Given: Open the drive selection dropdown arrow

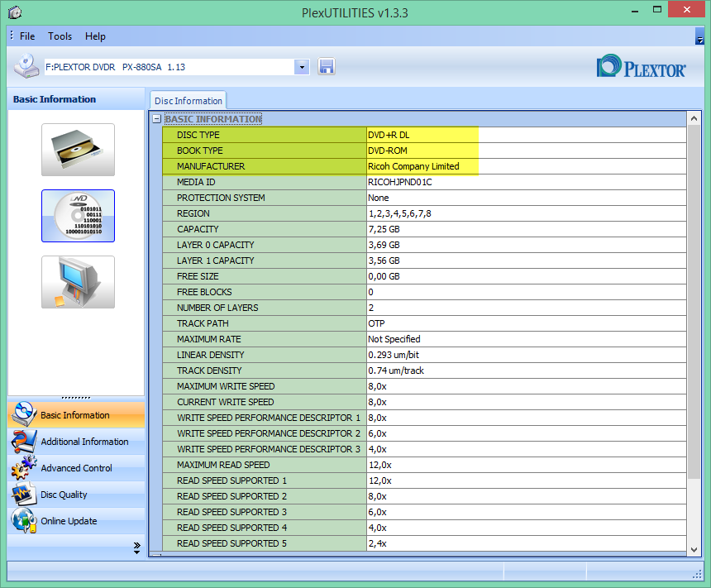Looking at the screenshot, I should point(302,67).
